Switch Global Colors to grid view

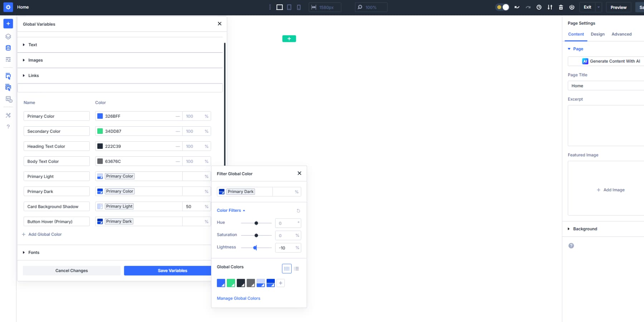[287, 269]
